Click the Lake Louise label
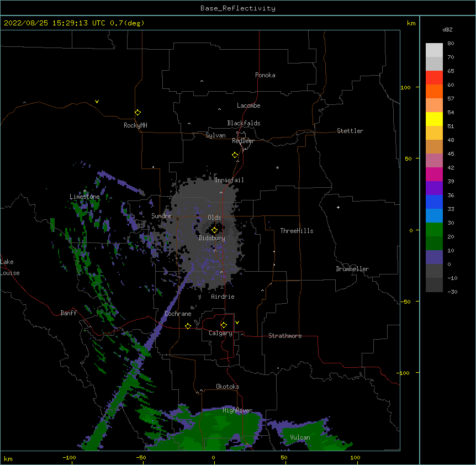Image resolution: width=476 pixels, height=465 pixels. tap(10, 267)
